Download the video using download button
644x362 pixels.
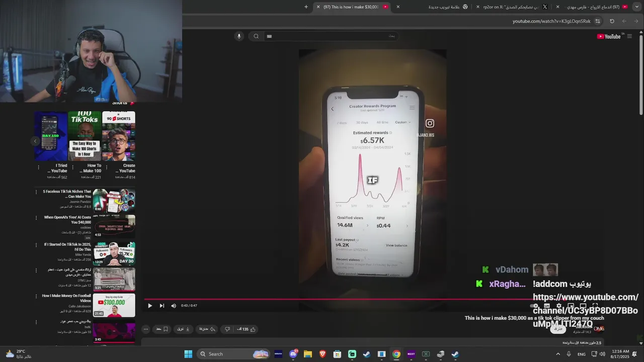[183, 329]
